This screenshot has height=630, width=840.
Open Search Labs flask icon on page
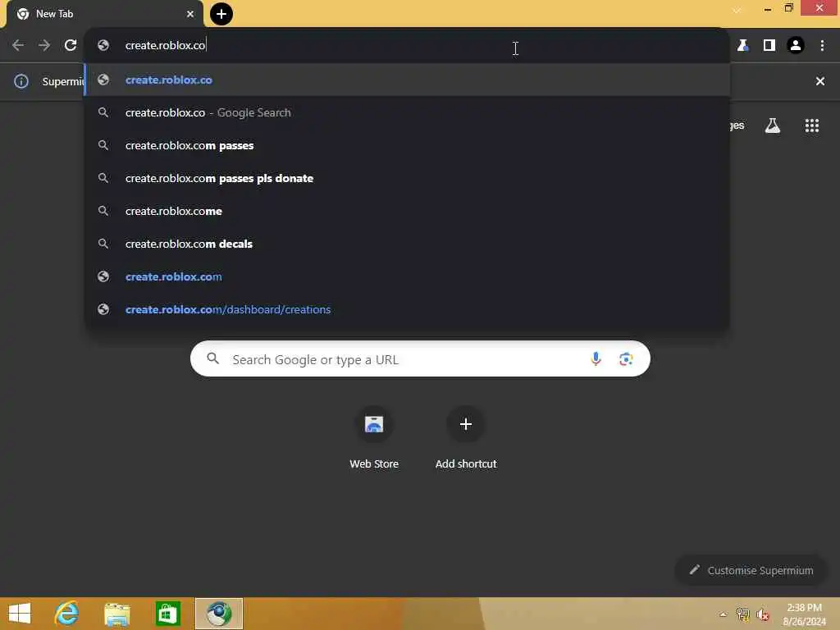click(x=772, y=126)
